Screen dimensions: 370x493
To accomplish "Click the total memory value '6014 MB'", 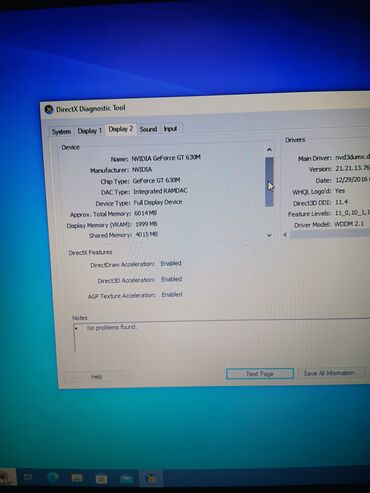I will tap(145, 213).
